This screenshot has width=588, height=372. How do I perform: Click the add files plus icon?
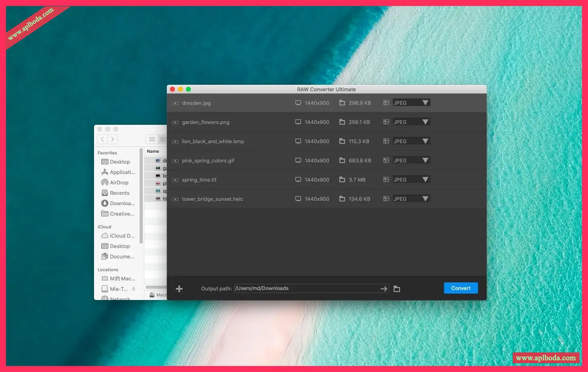(179, 289)
